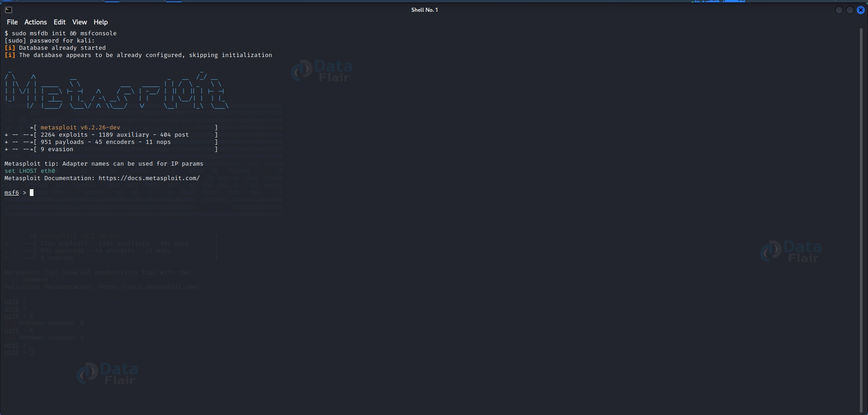Viewport: 868px width, 415px height.
Task: Open the File menu
Action: (x=12, y=22)
